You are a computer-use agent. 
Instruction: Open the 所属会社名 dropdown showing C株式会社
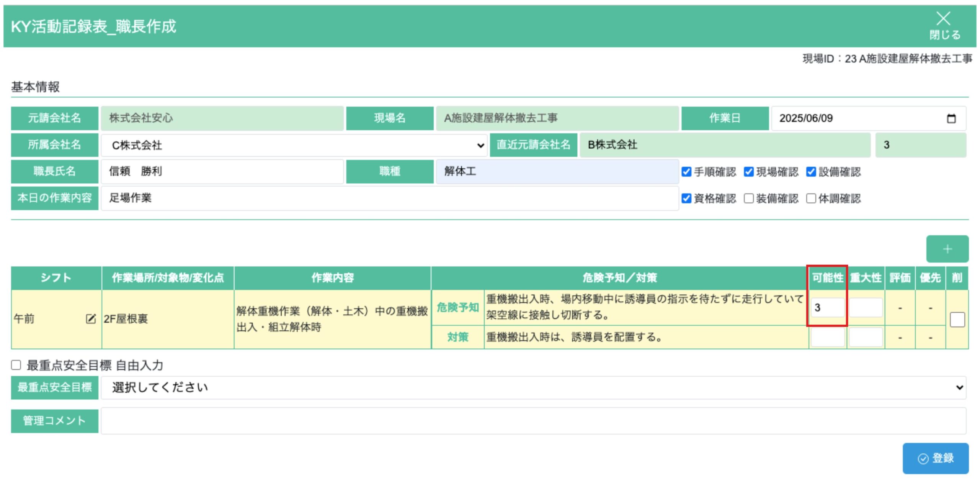(294, 145)
